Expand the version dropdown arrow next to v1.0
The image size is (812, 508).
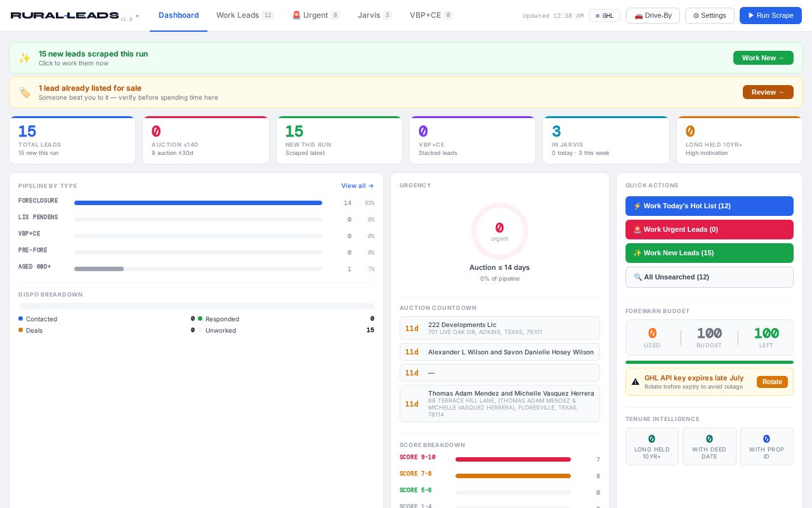pos(137,17)
